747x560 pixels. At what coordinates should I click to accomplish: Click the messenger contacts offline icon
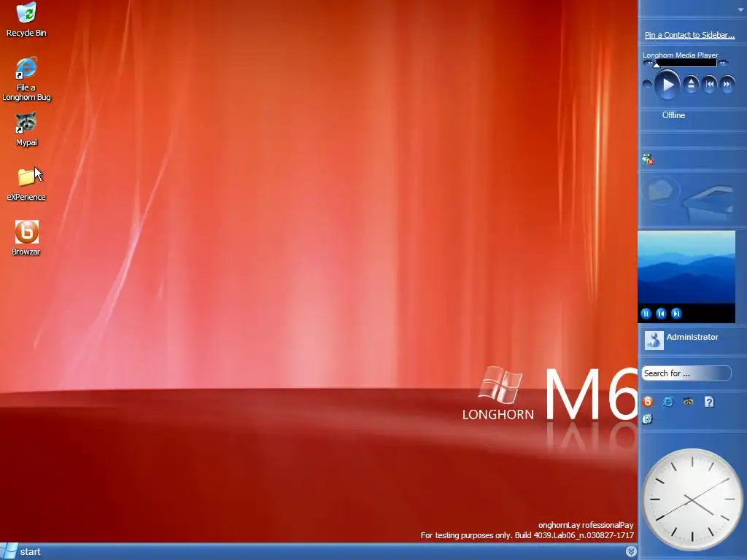pyautogui.click(x=648, y=160)
